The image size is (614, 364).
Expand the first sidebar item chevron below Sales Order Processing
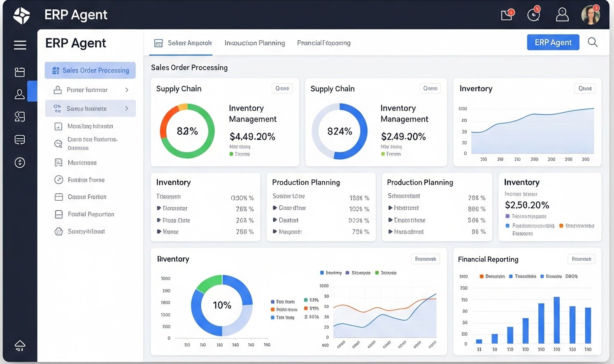click(x=127, y=90)
